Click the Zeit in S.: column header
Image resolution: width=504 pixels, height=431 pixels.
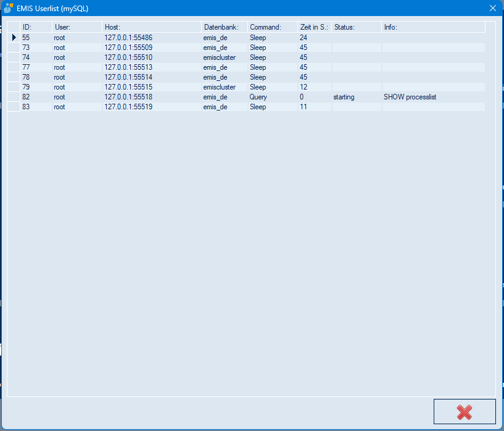coord(315,27)
